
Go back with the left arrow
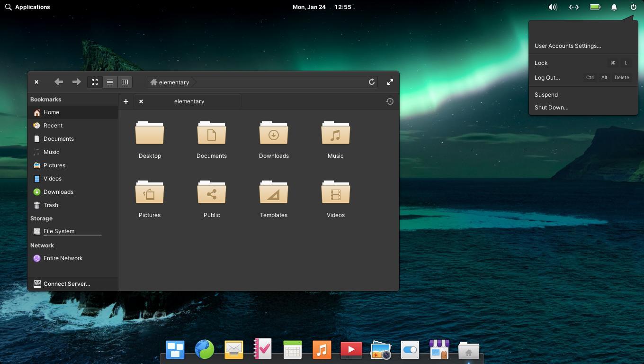pyautogui.click(x=59, y=82)
